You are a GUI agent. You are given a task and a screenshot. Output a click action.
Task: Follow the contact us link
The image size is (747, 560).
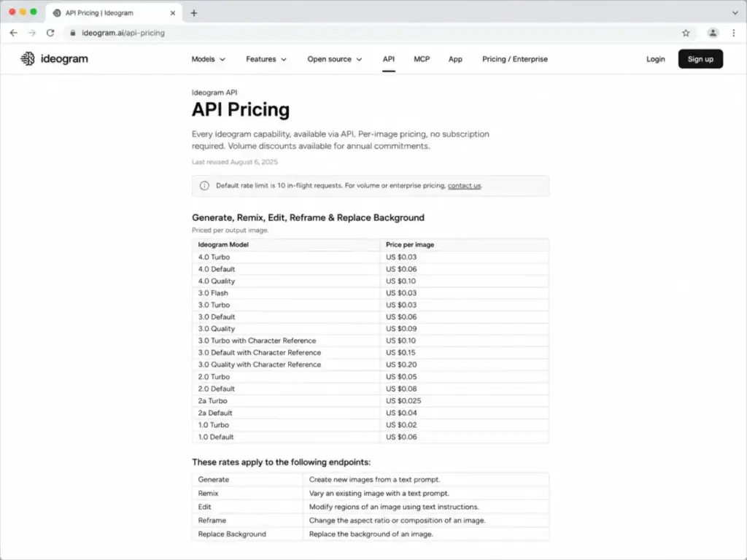pyautogui.click(x=464, y=186)
